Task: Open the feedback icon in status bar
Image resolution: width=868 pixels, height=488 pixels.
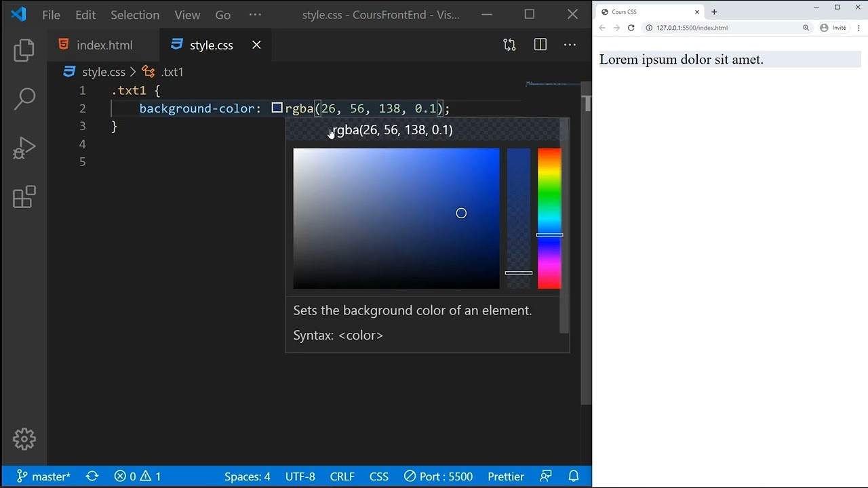Action: (x=546, y=476)
